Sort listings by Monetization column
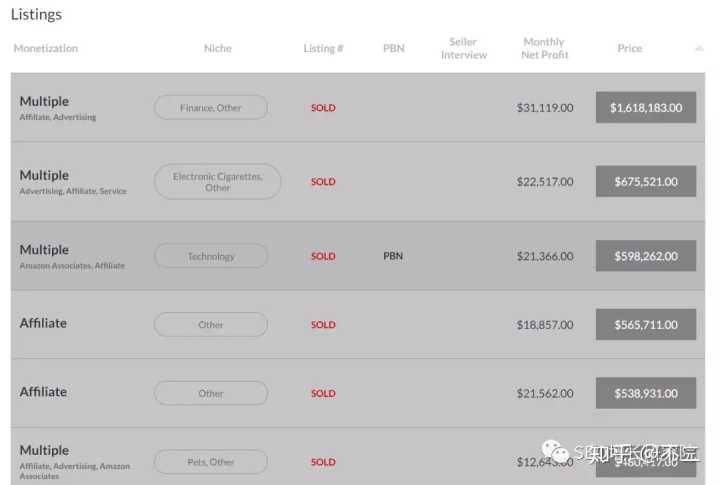Image resolution: width=720 pixels, height=485 pixels. click(x=46, y=48)
